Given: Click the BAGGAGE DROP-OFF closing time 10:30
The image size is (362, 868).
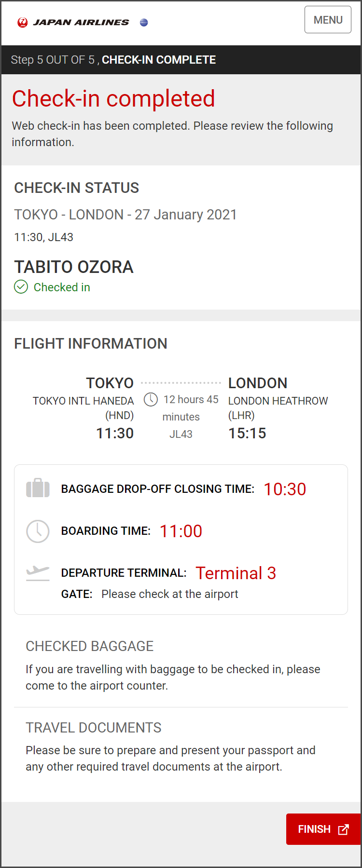Looking at the screenshot, I should [285, 488].
